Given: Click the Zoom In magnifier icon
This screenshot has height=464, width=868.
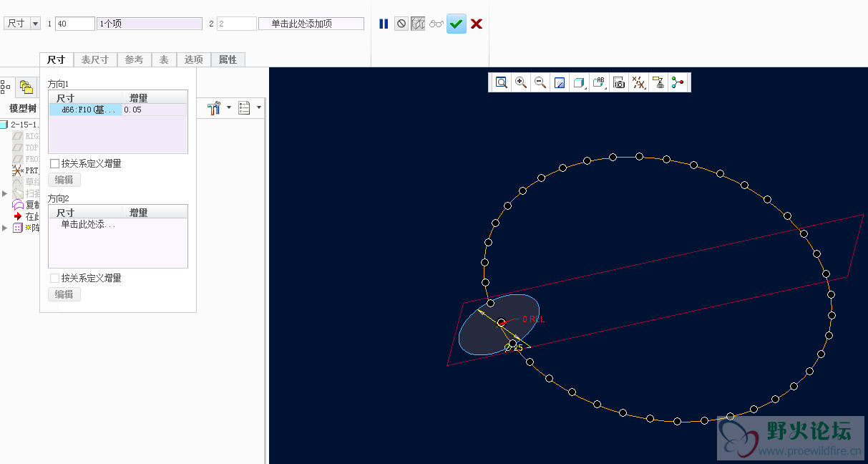Looking at the screenshot, I should (x=521, y=82).
